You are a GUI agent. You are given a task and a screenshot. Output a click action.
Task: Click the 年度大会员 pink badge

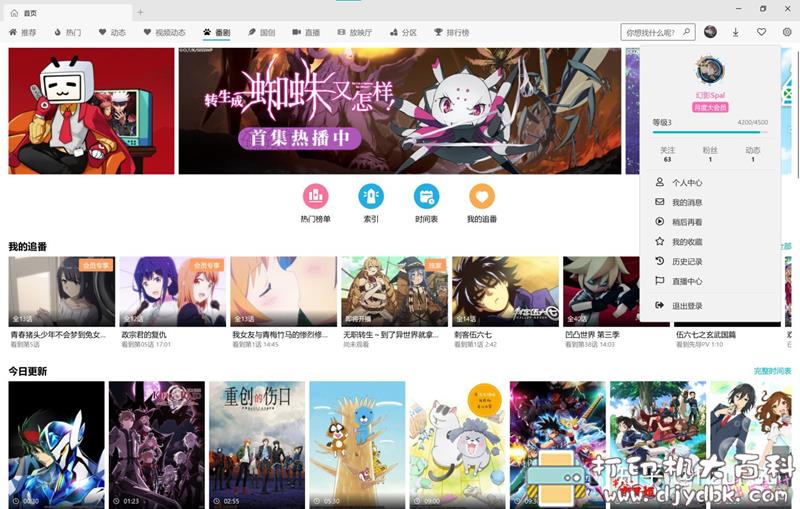[710, 107]
